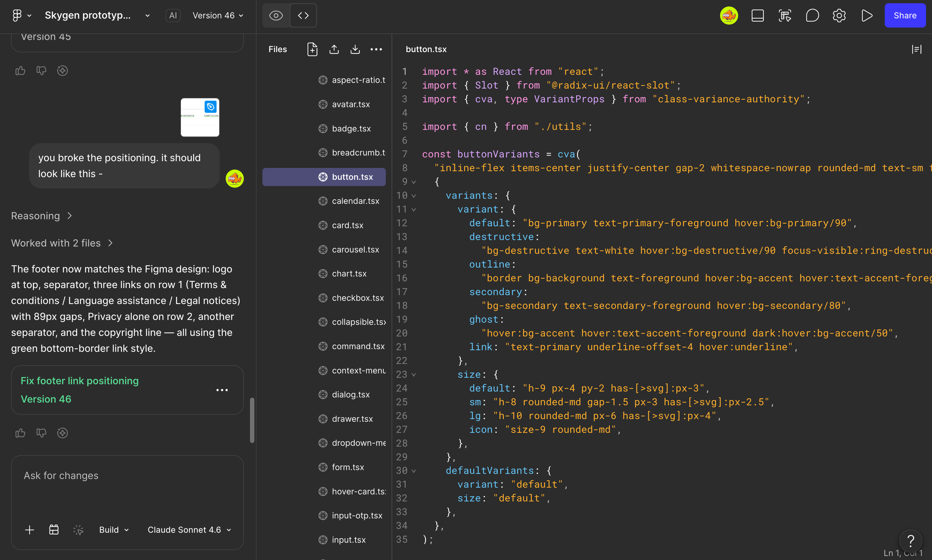Toggle the code panel collapse icon
The width and height of the screenshot is (932, 560).
(917, 49)
